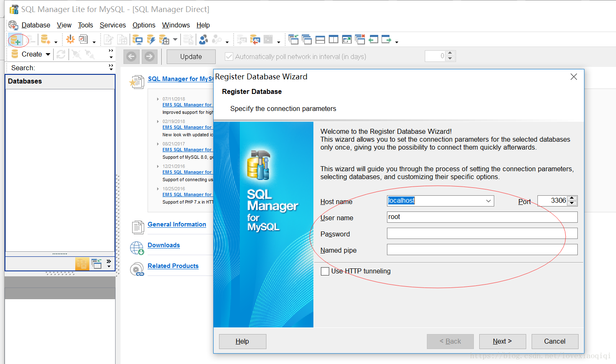
Task: Click the Named pipe input field
Action: (x=482, y=249)
